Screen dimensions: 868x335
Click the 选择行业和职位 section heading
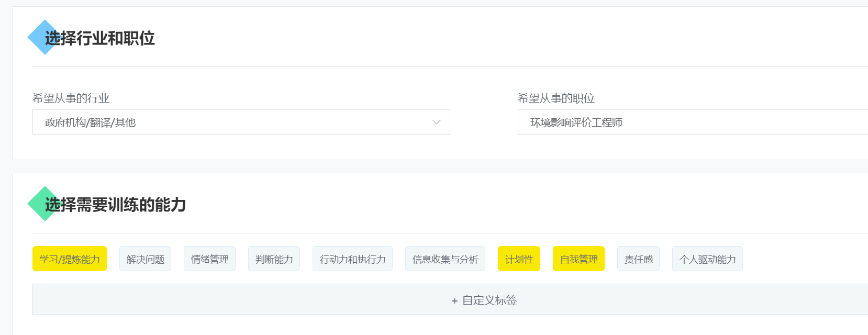100,38
